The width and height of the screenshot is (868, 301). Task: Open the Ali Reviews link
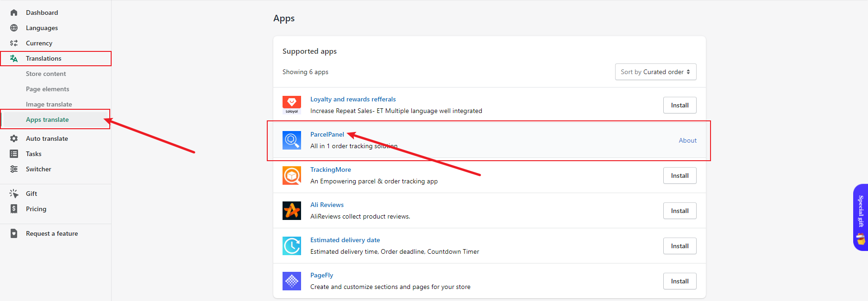327,205
